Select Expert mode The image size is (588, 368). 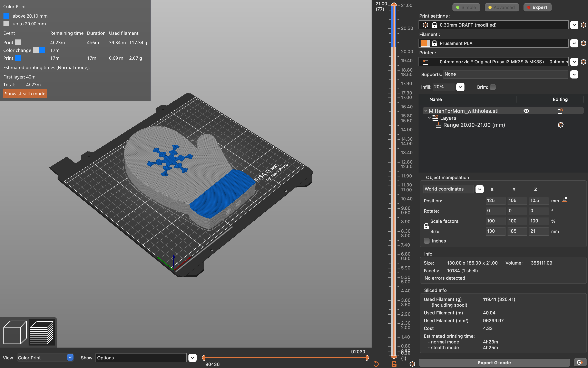(537, 7)
